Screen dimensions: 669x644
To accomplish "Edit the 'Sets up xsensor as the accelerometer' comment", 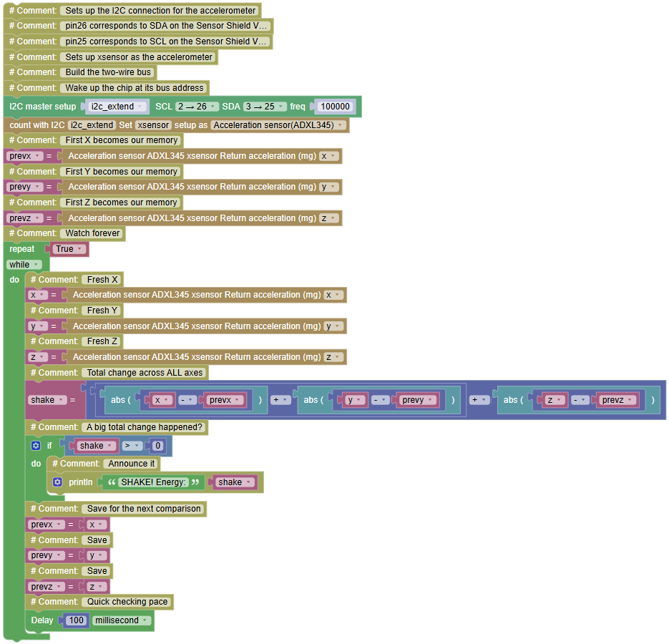I will pos(138,57).
